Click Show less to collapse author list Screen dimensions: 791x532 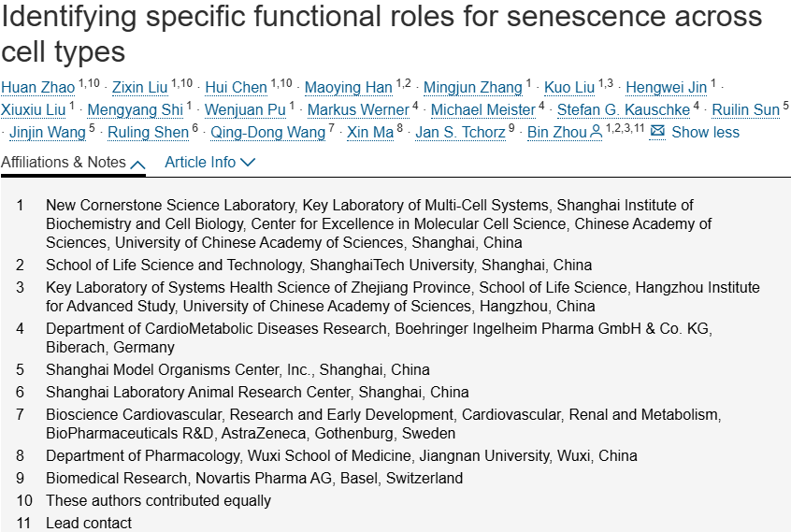[705, 132]
